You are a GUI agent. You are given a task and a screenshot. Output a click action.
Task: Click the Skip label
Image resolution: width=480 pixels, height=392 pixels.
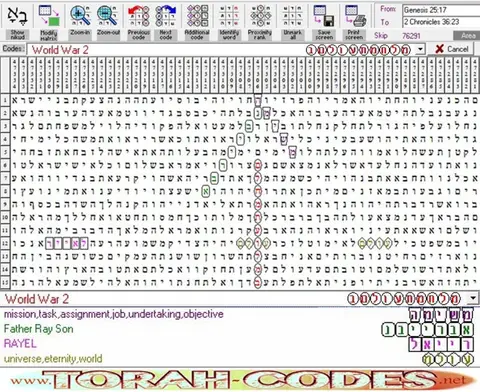[381, 35]
